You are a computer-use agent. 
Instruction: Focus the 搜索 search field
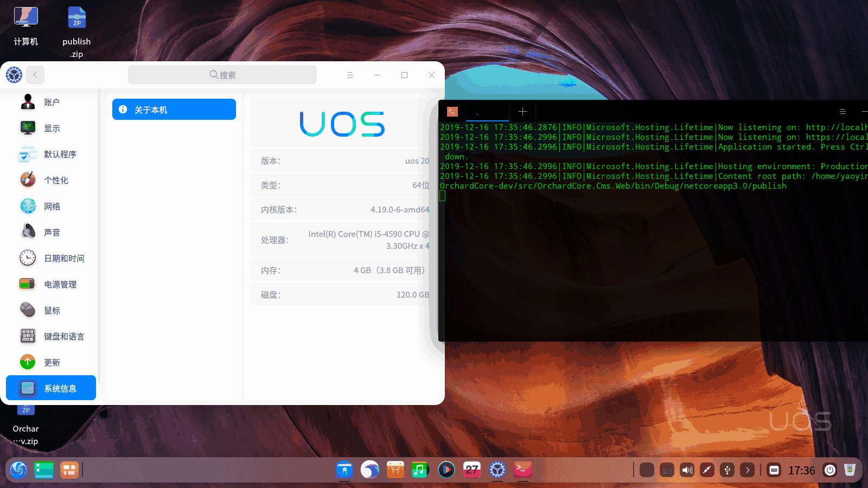coord(222,75)
